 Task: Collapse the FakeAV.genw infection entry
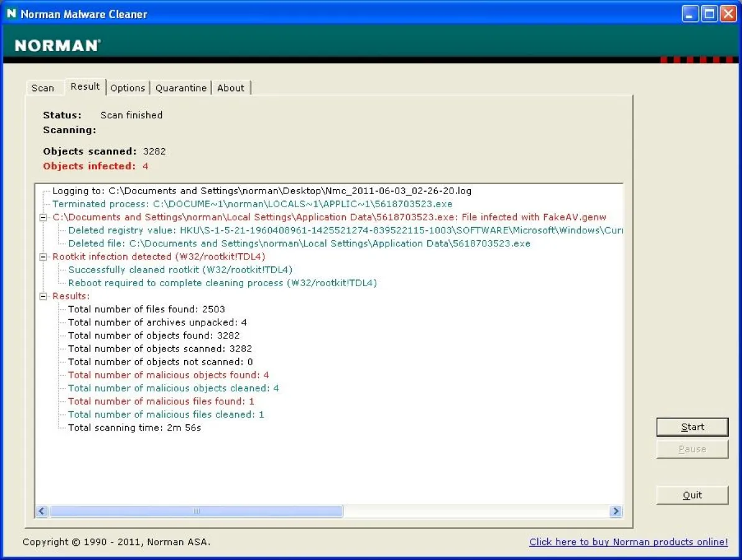click(x=42, y=217)
